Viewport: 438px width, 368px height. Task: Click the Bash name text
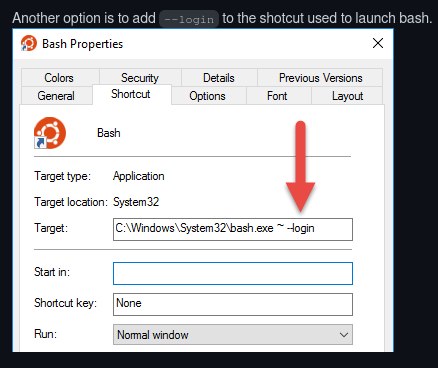(109, 133)
